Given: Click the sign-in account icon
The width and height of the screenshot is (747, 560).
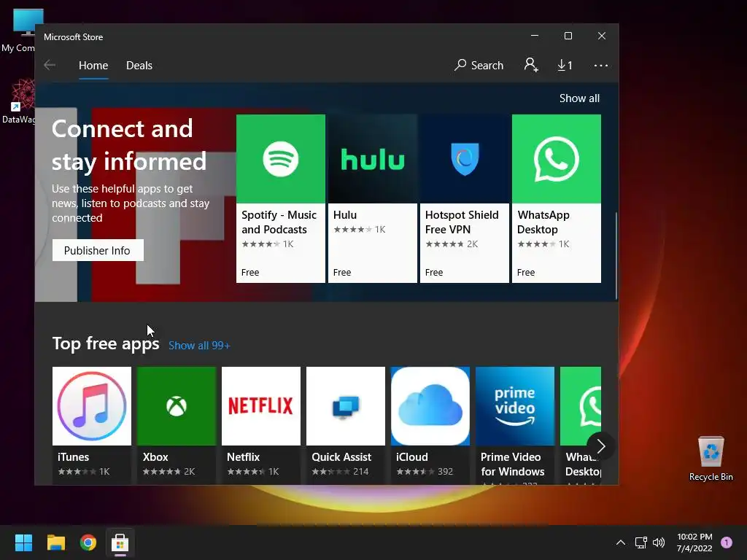Looking at the screenshot, I should point(531,65).
